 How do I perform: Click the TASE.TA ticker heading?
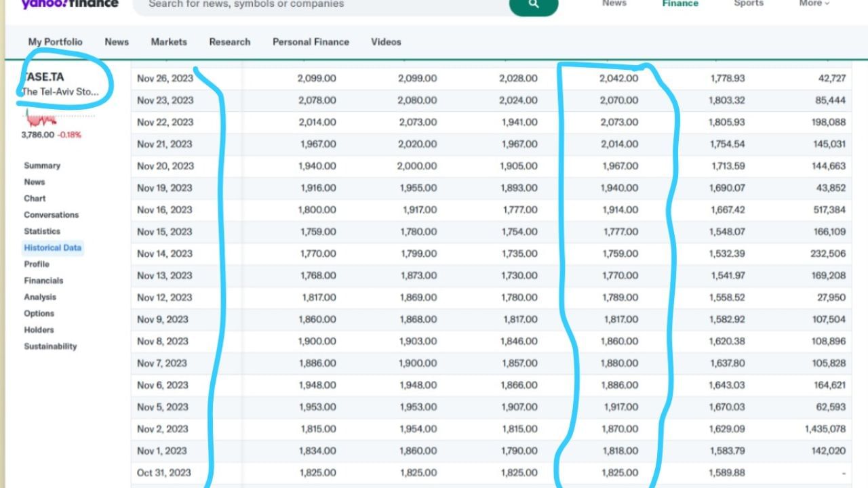pos(43,77)
